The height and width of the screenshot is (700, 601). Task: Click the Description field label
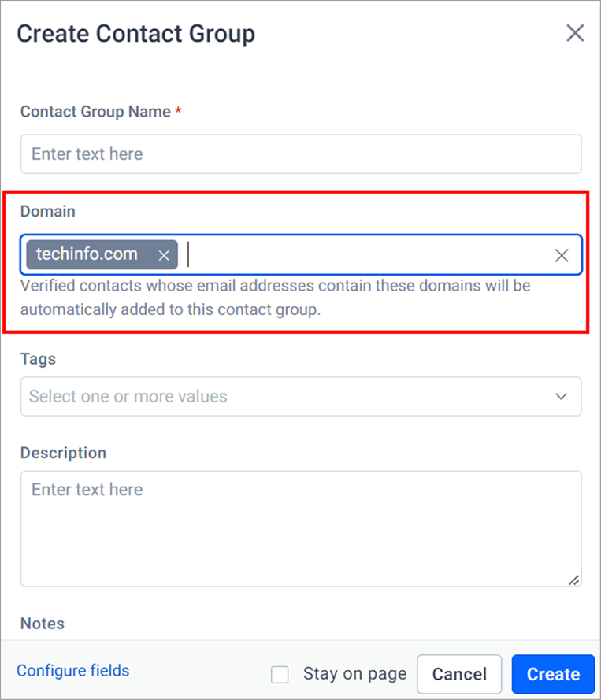63,453
